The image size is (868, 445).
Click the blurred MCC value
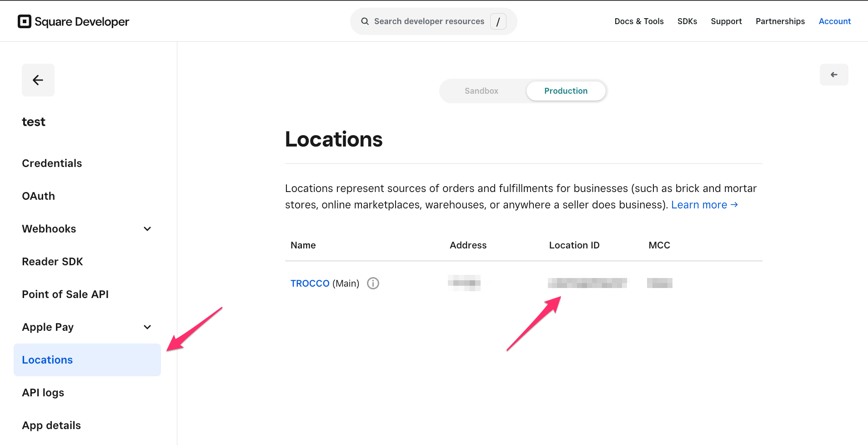point(660,283)
